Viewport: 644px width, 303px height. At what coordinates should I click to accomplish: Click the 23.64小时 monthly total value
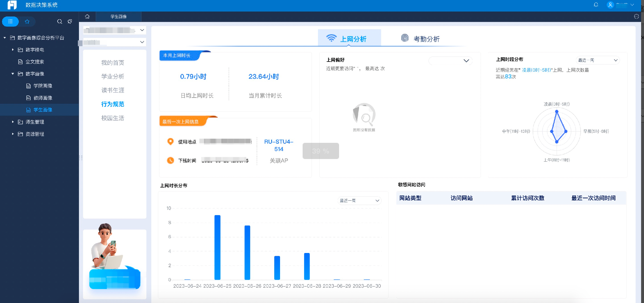pos(264,77)
